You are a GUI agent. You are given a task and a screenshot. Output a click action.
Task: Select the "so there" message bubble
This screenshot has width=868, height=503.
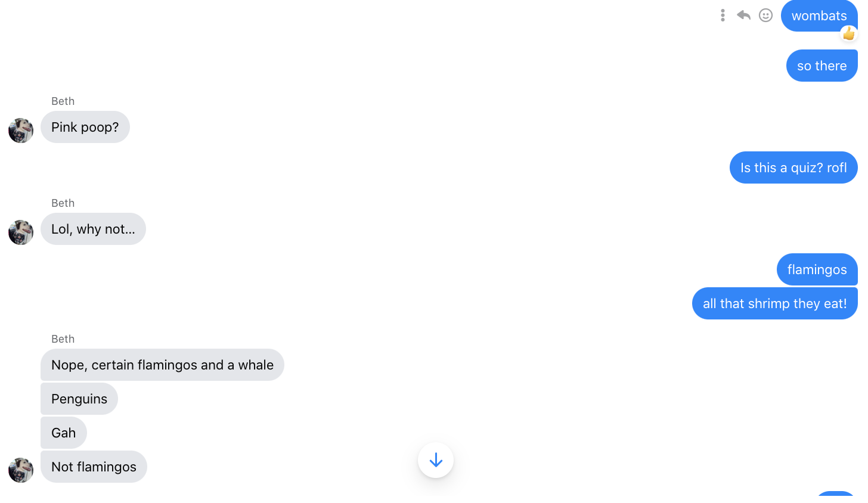point(822,66)
